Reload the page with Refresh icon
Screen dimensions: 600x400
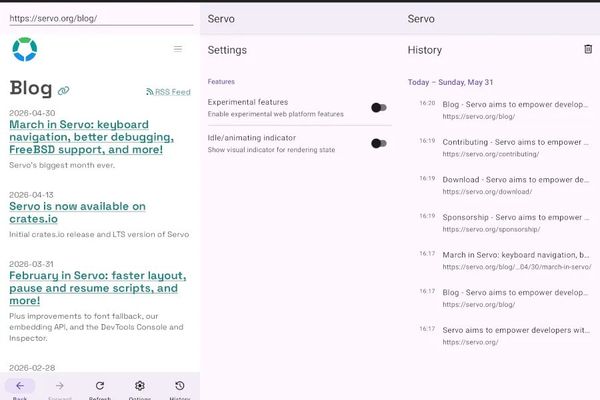click(100, 388)
